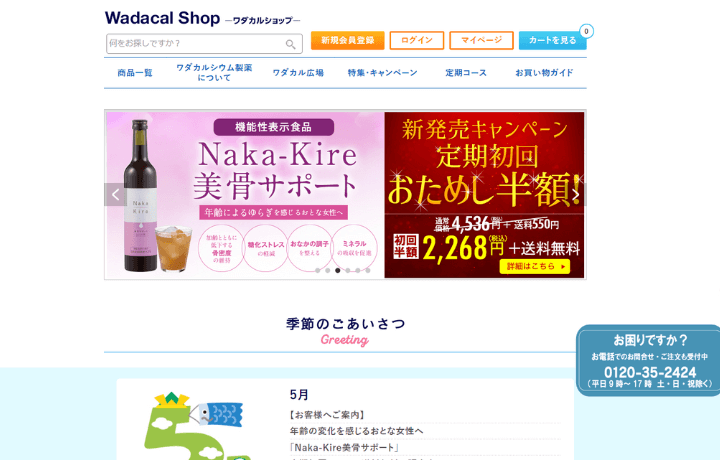Image resolution: width=720 pixels, height=460 pixels.
Task: Select the second carousel dot
Action: 327,270
